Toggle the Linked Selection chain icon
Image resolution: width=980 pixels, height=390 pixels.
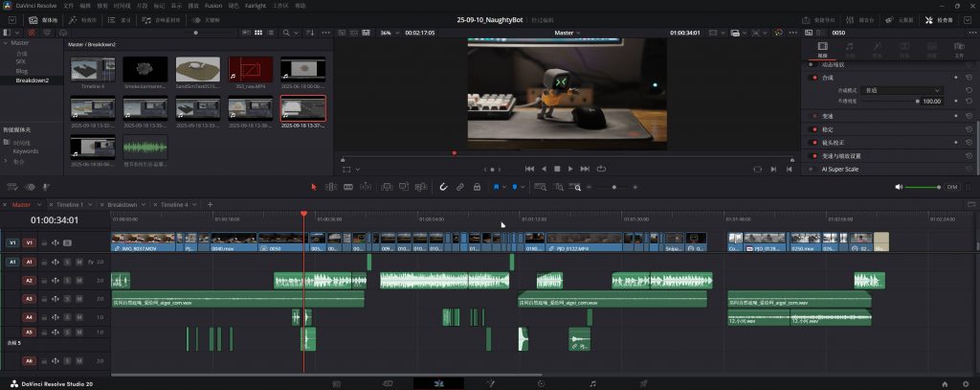[460, 187]
